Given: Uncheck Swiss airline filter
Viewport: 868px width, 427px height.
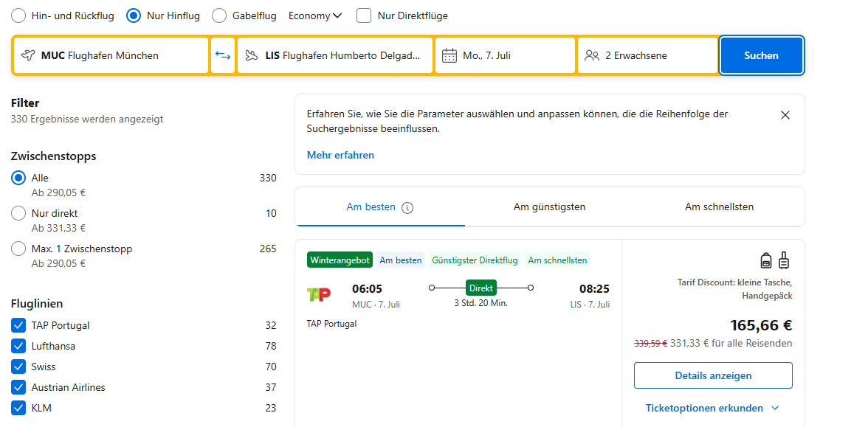Looking at the screenshot, I should [18, 367].
